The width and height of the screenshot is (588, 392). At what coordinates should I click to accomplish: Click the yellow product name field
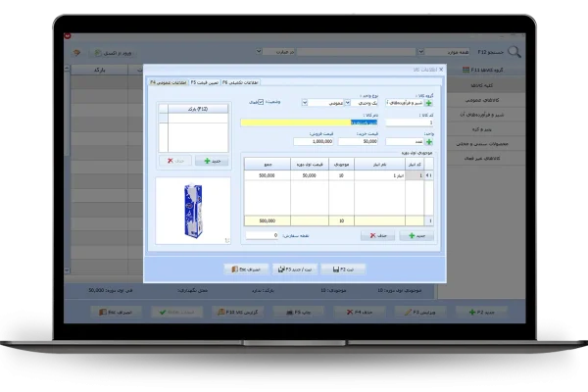[x=309, y=122]
